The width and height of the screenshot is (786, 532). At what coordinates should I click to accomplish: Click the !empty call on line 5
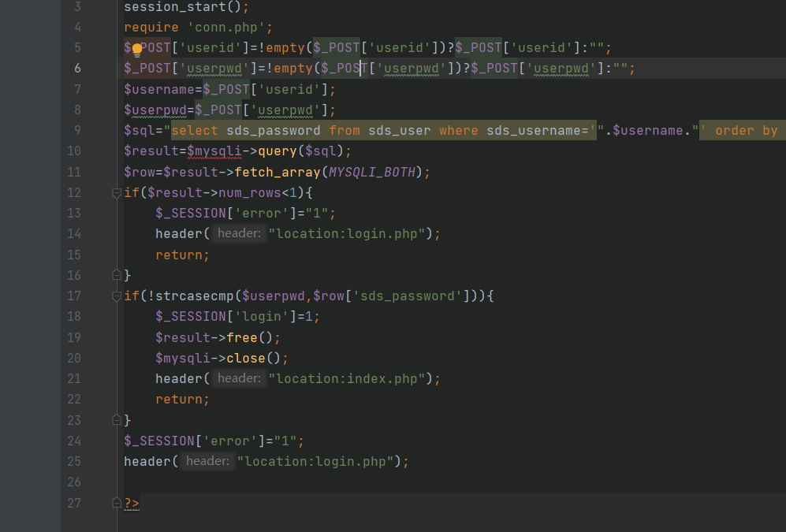click(281, 47)
